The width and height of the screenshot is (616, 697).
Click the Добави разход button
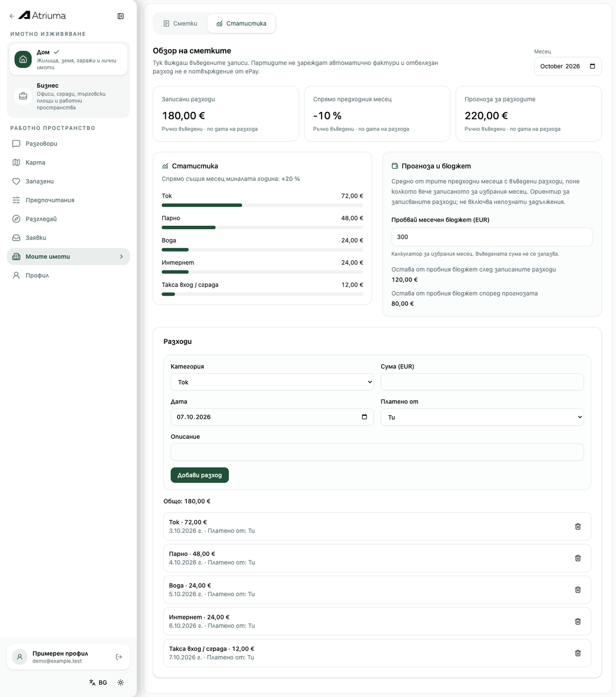(200, 475)
